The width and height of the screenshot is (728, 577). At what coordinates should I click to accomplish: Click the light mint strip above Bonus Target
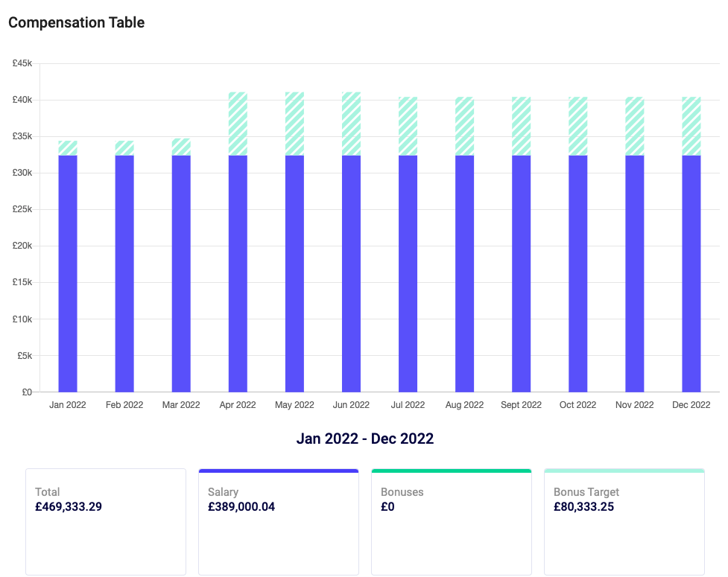[x=624, y=471]
